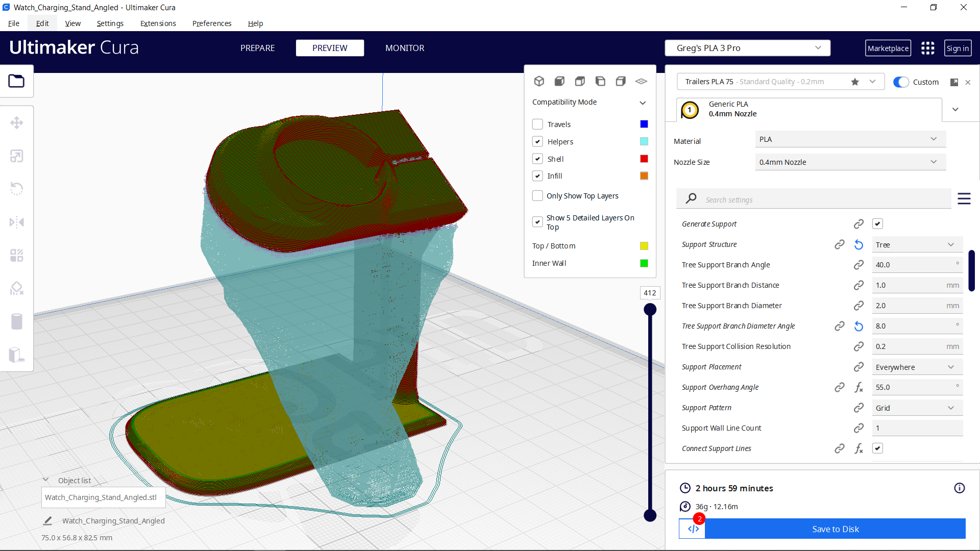
Task: Switch to the PREPARE tab
Action: click(x=257, y=48)
